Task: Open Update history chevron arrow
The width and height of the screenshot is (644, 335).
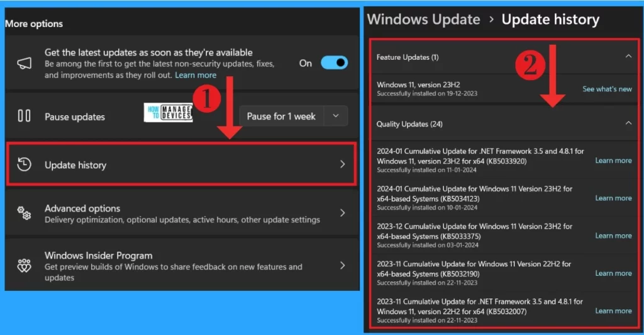Action: tap(343, 164)
